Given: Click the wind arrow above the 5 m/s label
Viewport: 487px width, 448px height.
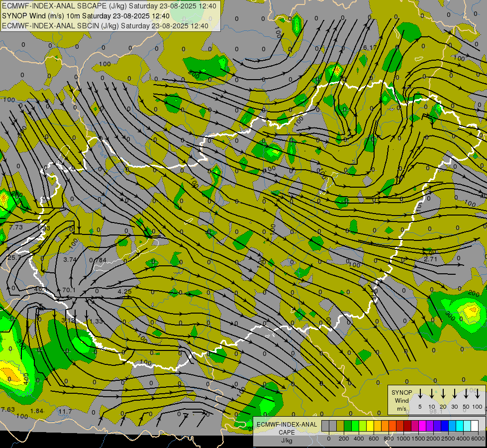Looking at the screenshot, I should pyautogui.click(x=420, y=394).
